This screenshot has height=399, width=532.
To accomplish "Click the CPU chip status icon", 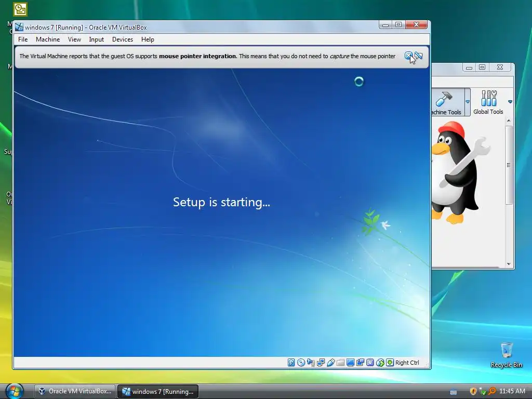I will point(370,363).
